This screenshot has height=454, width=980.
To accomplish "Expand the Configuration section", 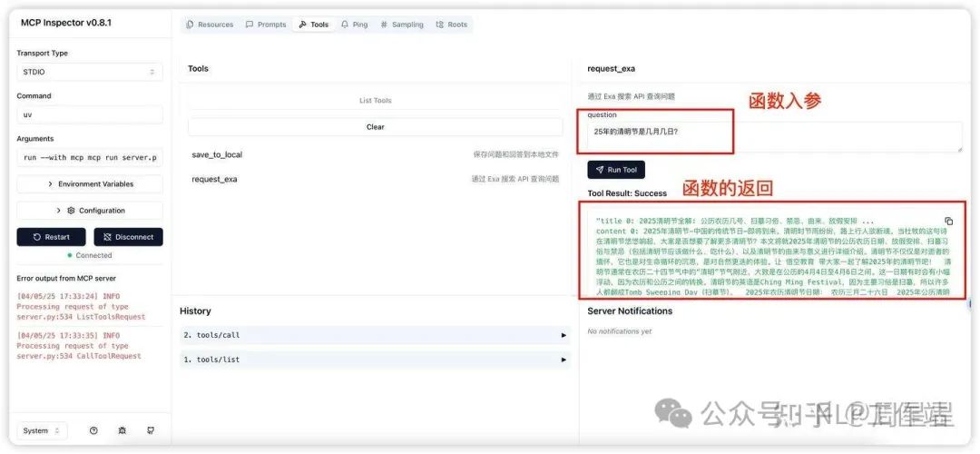I will pyautogui.click(x=89, y=211).
